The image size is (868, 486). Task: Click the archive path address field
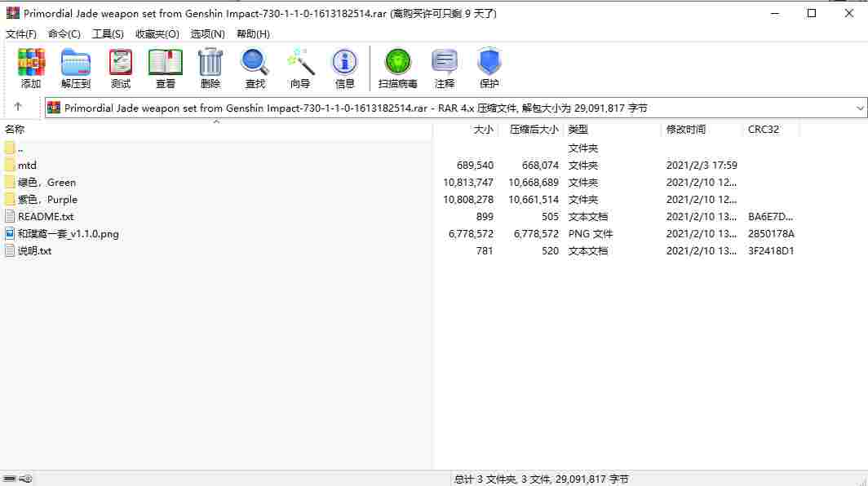456,108
